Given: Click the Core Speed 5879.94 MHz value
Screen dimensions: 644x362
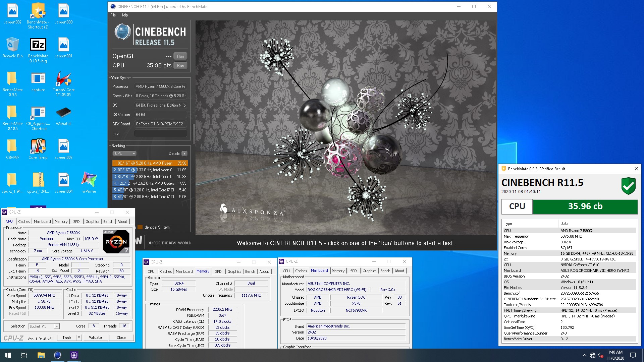Looking at the screenshot, I should point(44,296).
